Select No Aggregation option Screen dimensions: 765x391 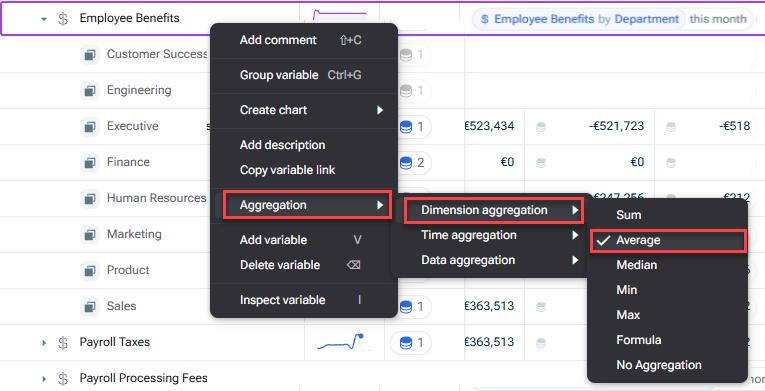(667, 365)
